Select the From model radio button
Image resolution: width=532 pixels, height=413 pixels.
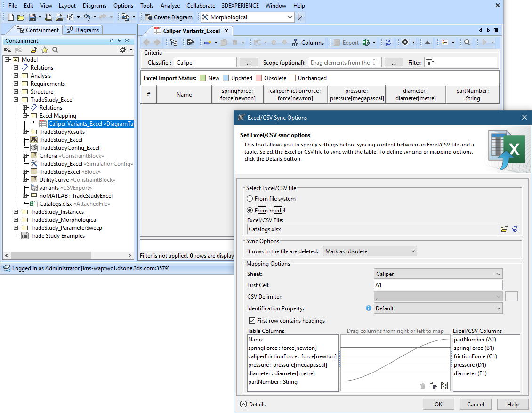tap(250, 211)
